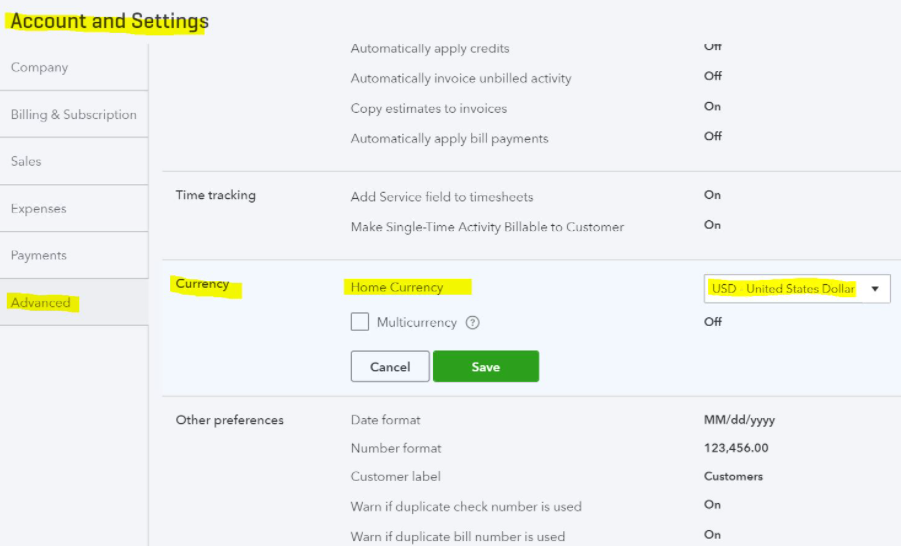This screenshot has width=901, height=546.
Task: Select the Advanced tab in sidebar
Action: pyautogui.click(x=74, y=302)
